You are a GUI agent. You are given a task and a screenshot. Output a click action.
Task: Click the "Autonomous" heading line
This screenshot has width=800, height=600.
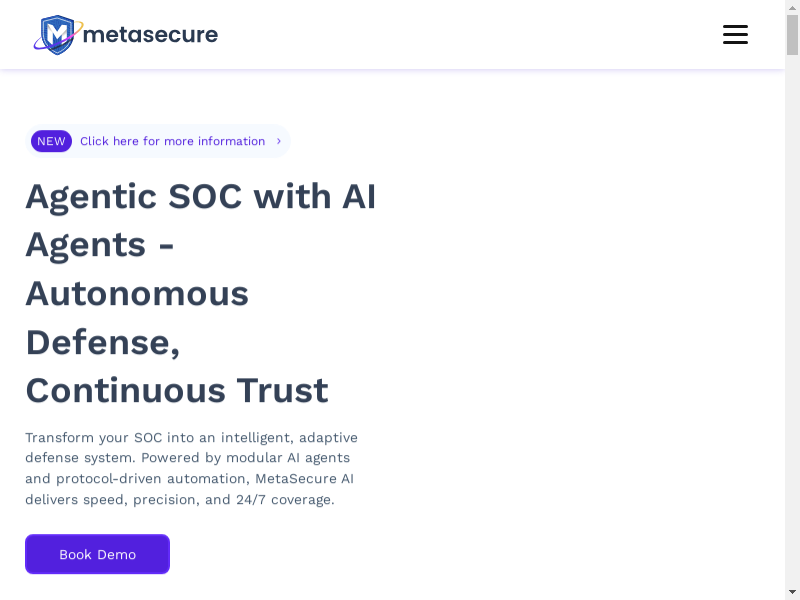(137, 293)
